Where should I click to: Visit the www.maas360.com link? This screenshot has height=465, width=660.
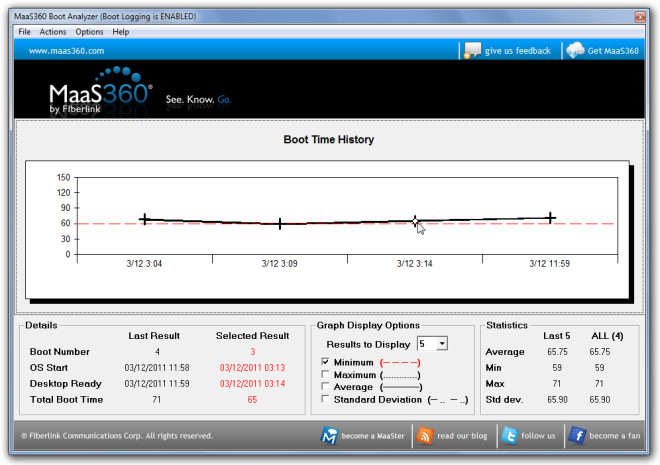(67, 51)
